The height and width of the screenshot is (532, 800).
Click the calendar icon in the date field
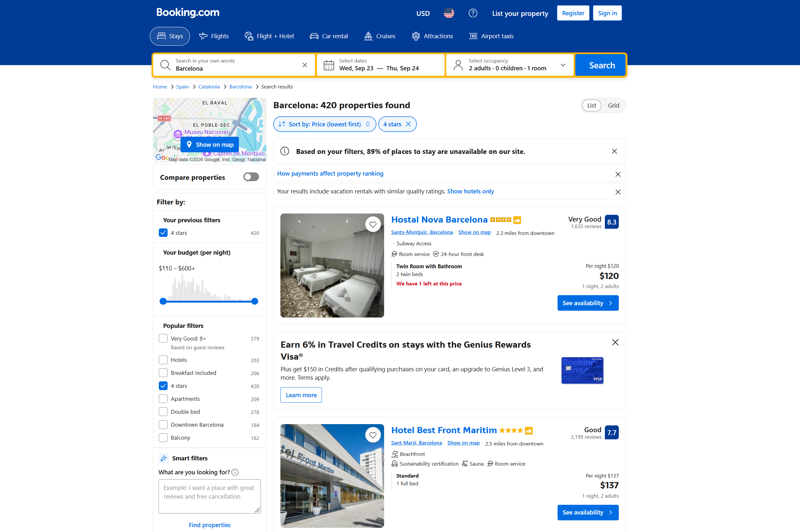[x=329, y=65]
